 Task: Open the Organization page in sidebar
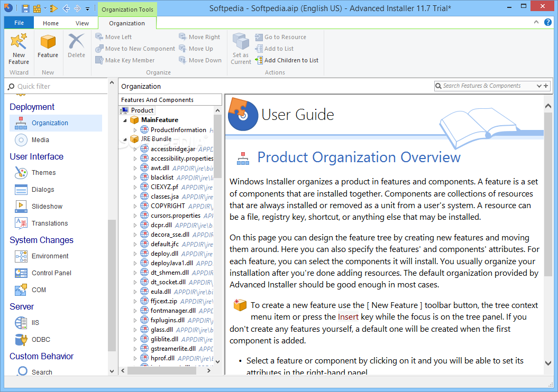point(56,123)
